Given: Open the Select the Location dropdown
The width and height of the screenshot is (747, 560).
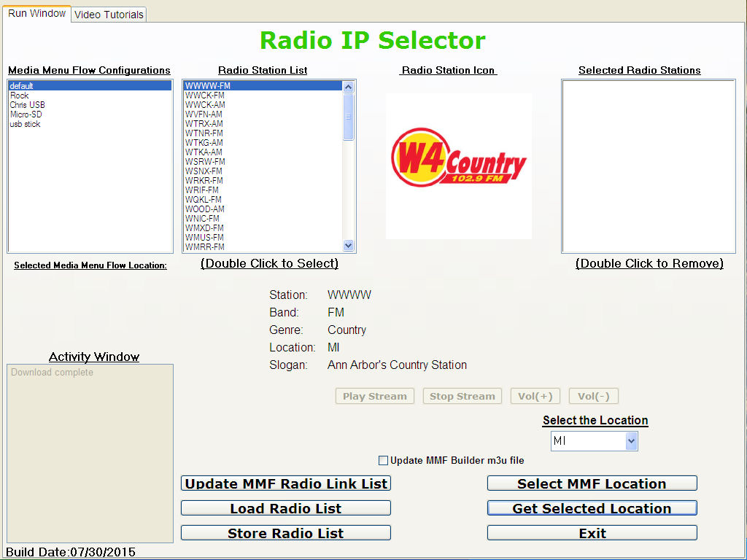Looking at the screenshot, I should point(631,441).
